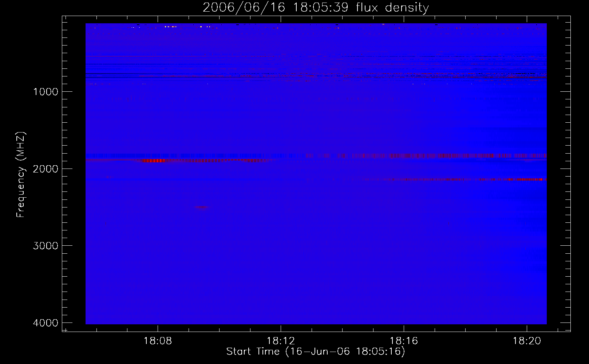Click the 'Frequency (MHZ)' axis label

[x=21, y=175]
